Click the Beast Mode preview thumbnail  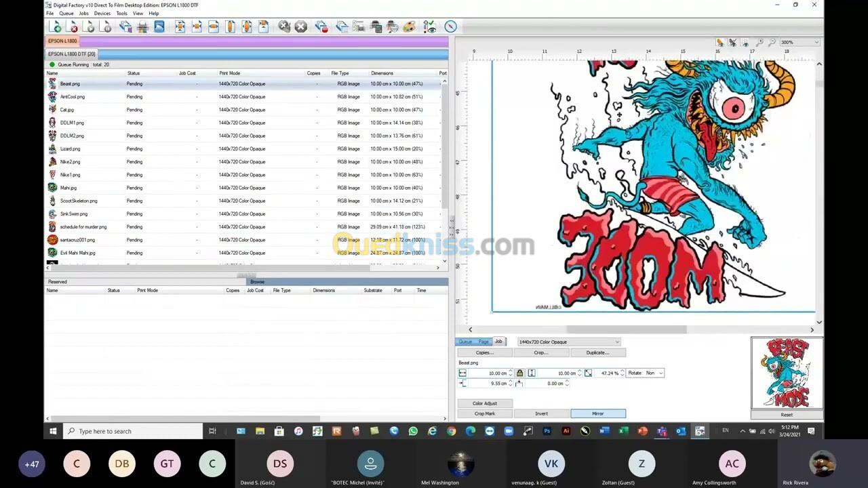[x=787, y=373]
